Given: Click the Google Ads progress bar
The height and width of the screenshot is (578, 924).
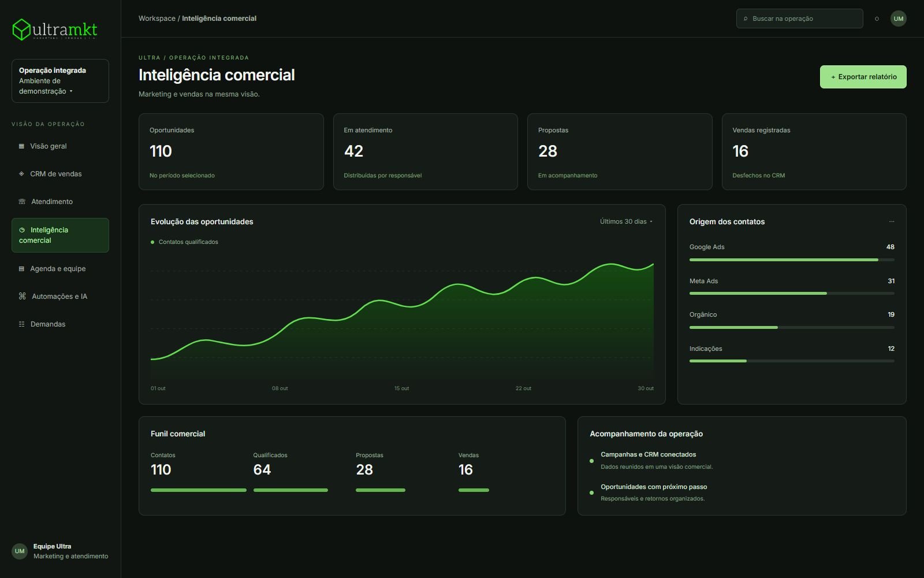Looking at the screenshot, I should 792,260.
